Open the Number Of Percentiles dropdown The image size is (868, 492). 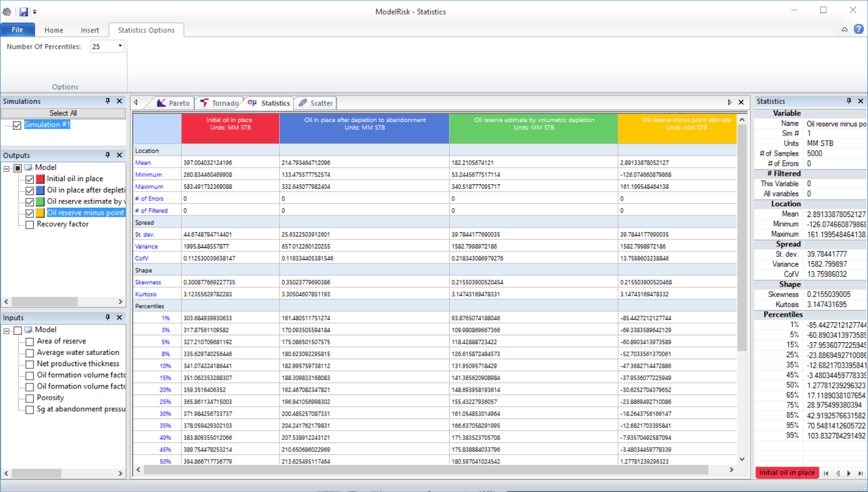pos(120,46)
